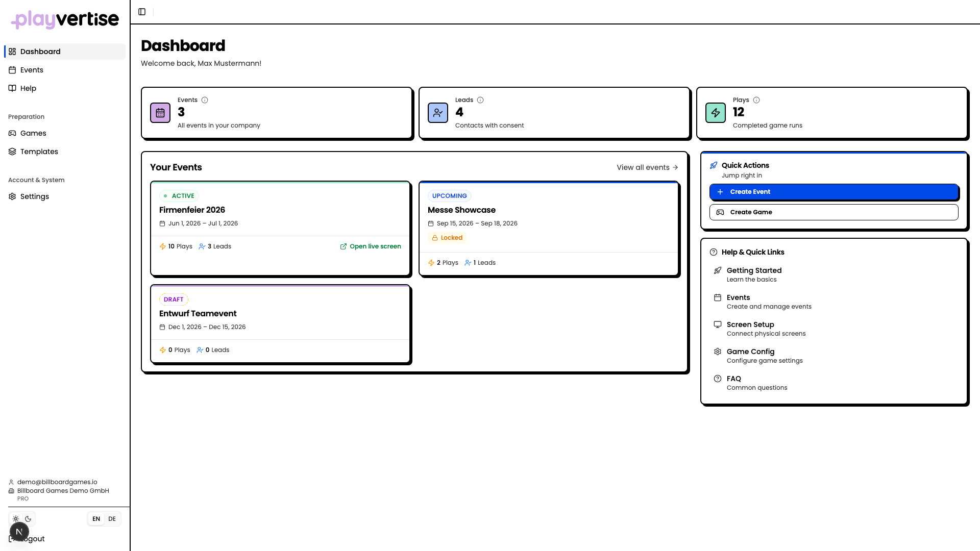Click the calendar icon beside Events quick link
980x551 pixels.
tap(718, 297)
